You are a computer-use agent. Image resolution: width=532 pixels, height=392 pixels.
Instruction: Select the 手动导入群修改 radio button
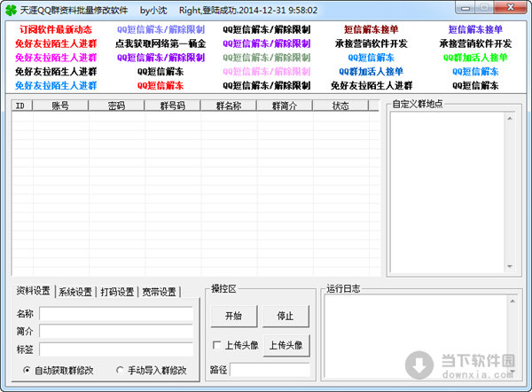coord(120,371)
